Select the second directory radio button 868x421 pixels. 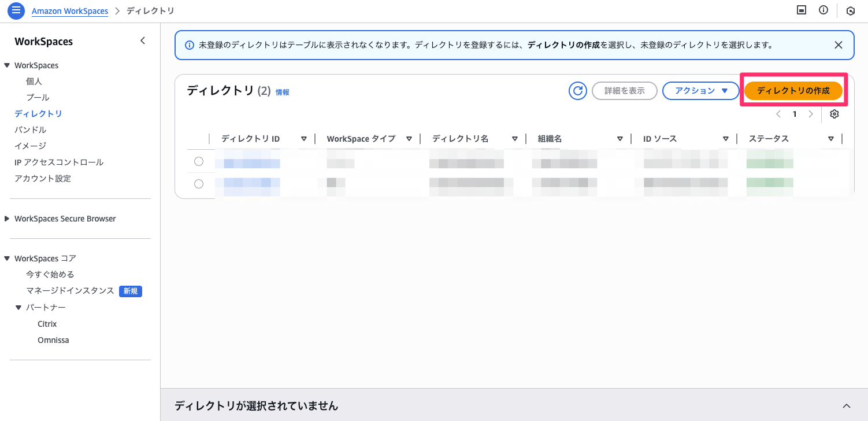tap(199, 184)
